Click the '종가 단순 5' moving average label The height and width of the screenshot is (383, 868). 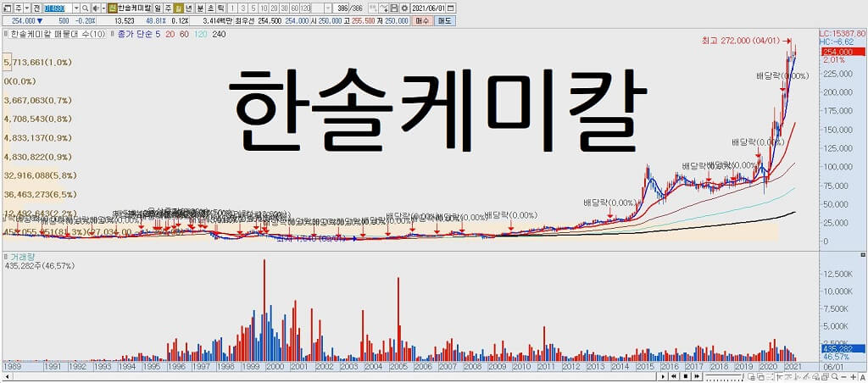point(139,34)
